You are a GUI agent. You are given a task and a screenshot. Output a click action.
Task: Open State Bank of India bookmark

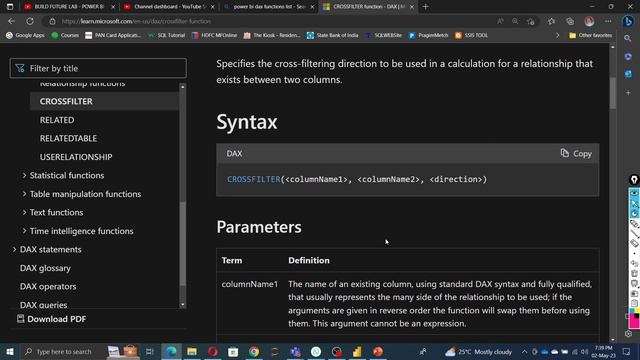click(333, 36)
